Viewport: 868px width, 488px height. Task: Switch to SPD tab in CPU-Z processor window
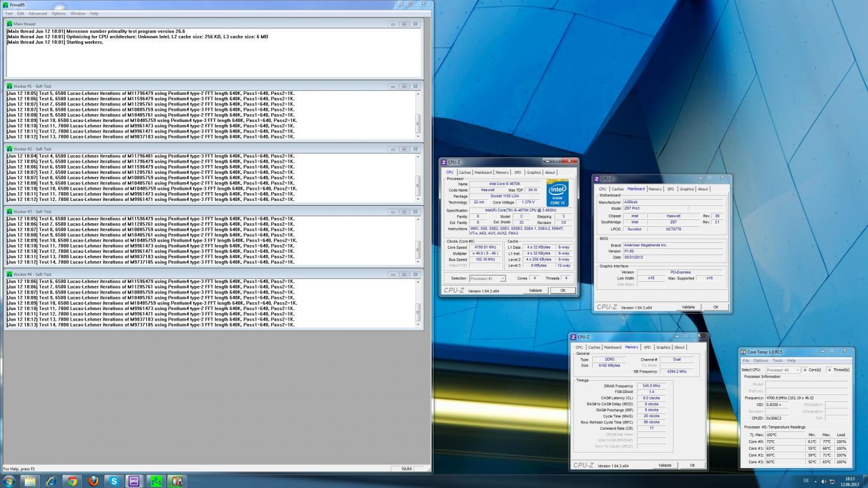(517, 172)
